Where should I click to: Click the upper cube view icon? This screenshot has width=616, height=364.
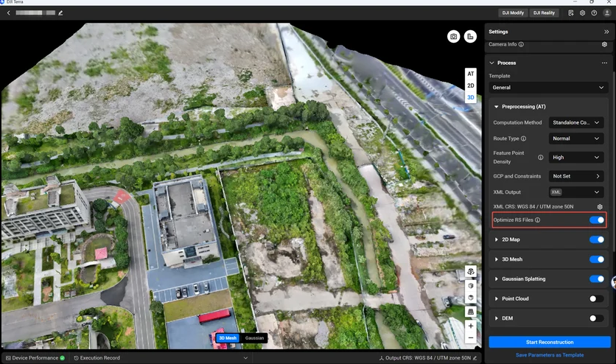(471, 285)
